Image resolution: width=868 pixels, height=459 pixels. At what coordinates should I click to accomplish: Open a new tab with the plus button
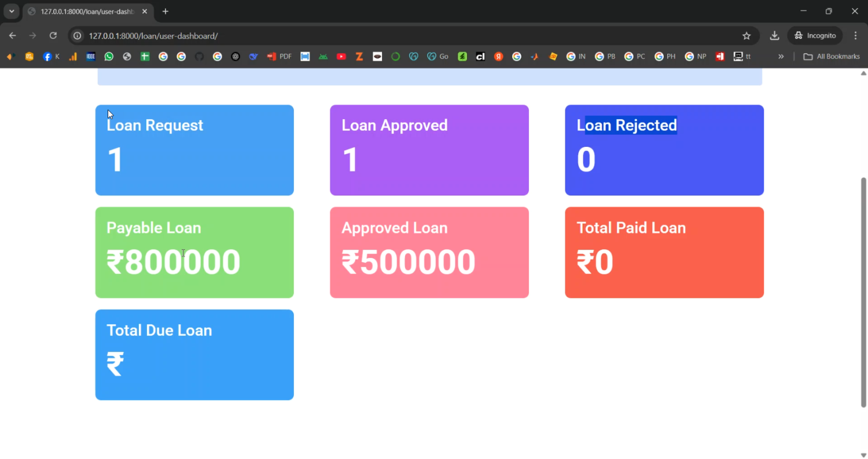point(165,12)
